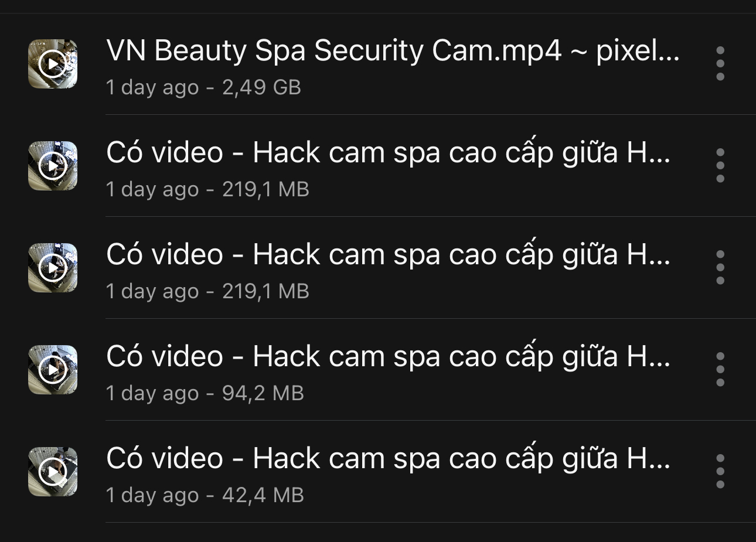Select title above lower 219,1 MB label
The width and height of the screenshot is (756, 542).
click(389, 254)
